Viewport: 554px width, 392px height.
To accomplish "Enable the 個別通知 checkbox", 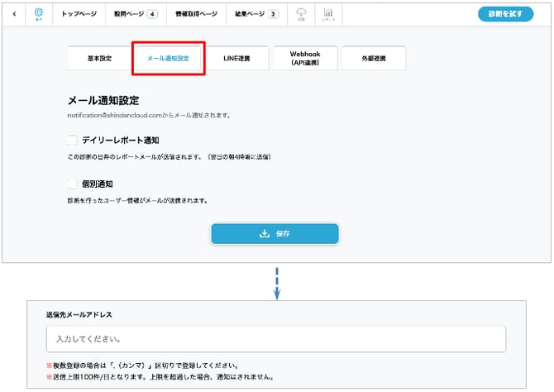I will tap(72, 184).
